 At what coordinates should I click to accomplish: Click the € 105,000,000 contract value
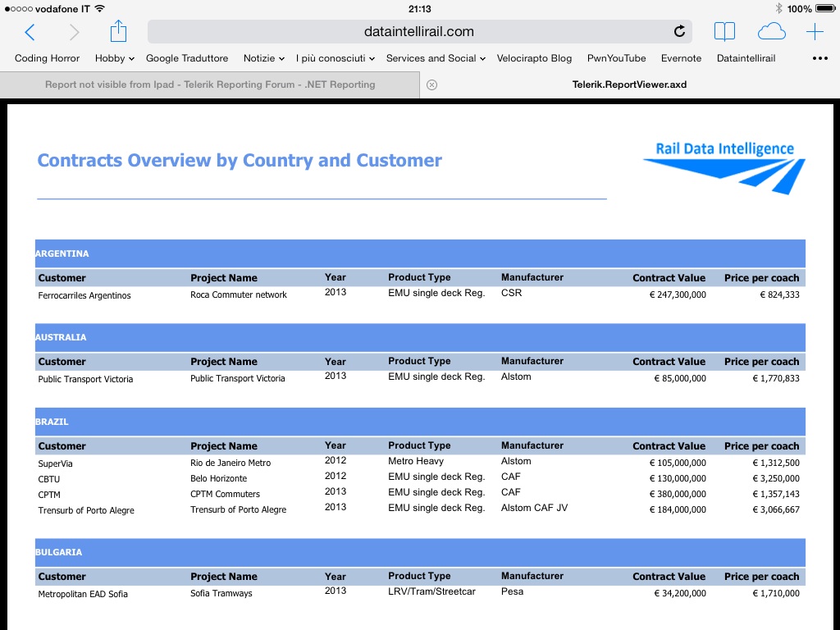(x=677, y=463)
